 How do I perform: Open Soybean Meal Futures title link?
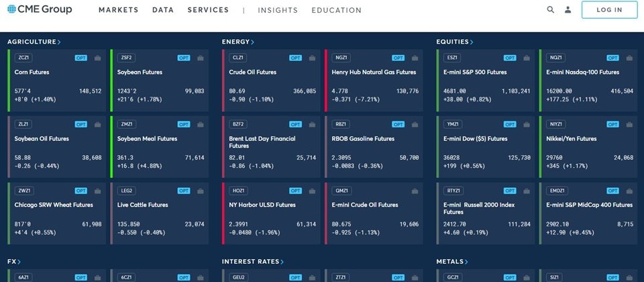coord(147,138)
